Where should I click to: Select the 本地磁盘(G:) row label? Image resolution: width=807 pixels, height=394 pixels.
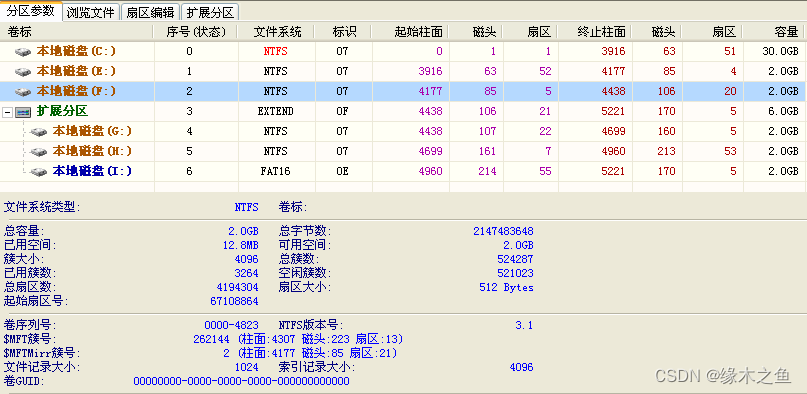click(92, 131)
